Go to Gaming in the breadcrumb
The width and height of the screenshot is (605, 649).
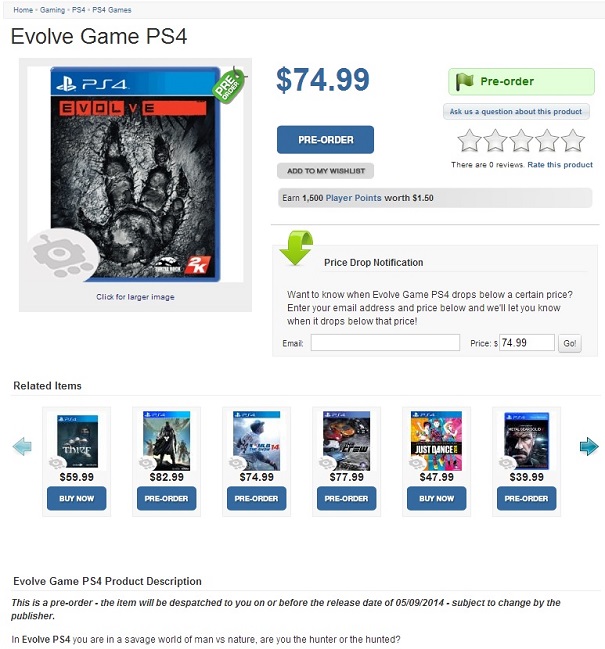pyautogui.click(x=52, y=10)
